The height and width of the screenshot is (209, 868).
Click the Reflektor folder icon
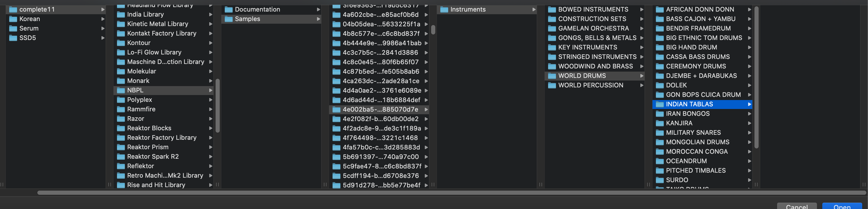tap(121, 166)
